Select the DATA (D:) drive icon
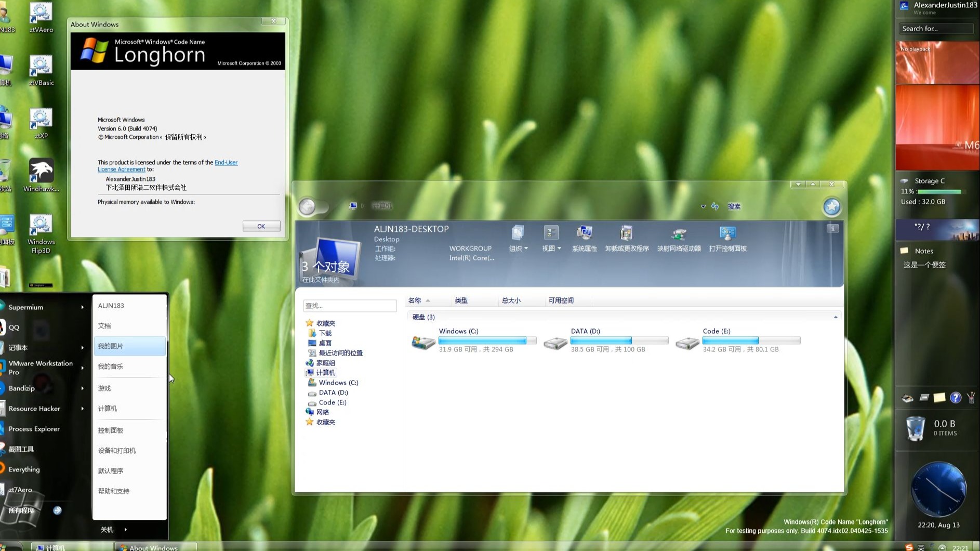This screenshot has width=980, height=551. click(555, 343)
